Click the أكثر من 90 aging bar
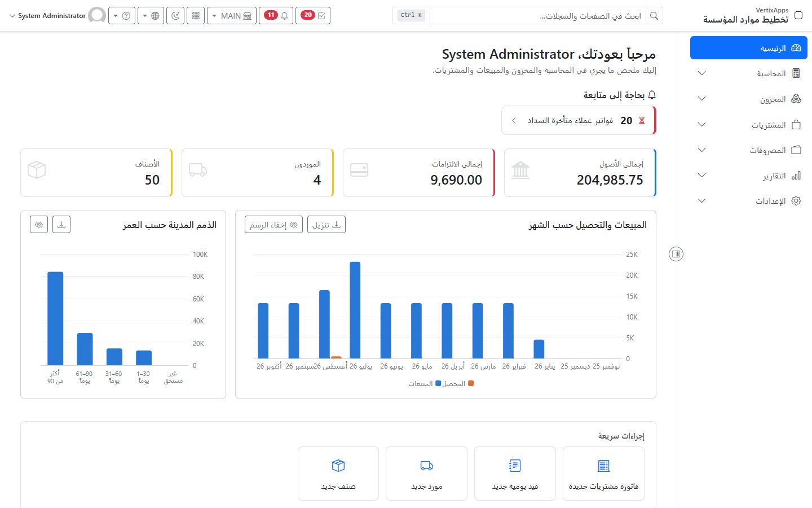The image size is (812, 508). click(x=55, y=318)
